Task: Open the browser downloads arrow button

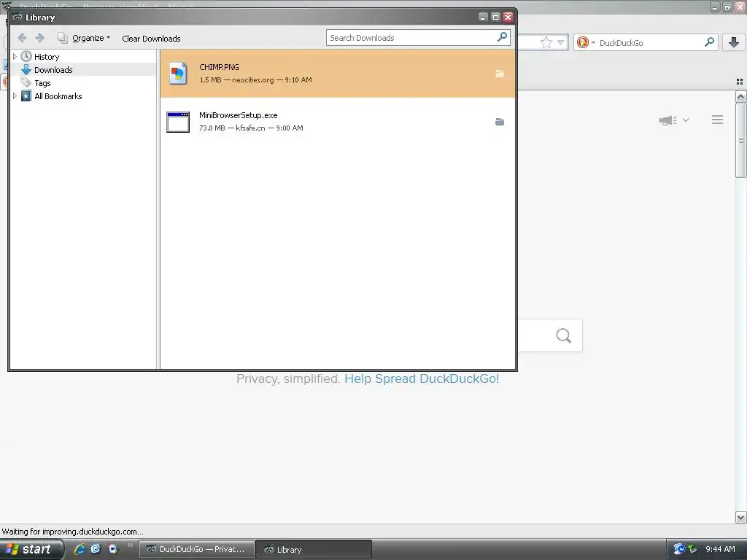Action: coord(734,42)
